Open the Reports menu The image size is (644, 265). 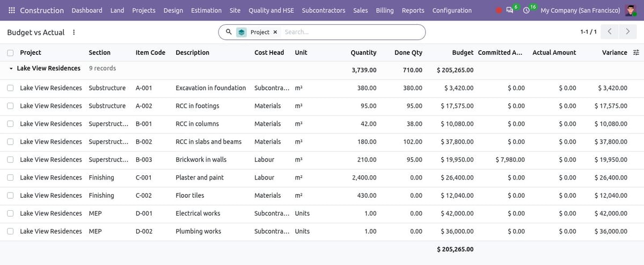pyautogui.click(x=413, y=10)
